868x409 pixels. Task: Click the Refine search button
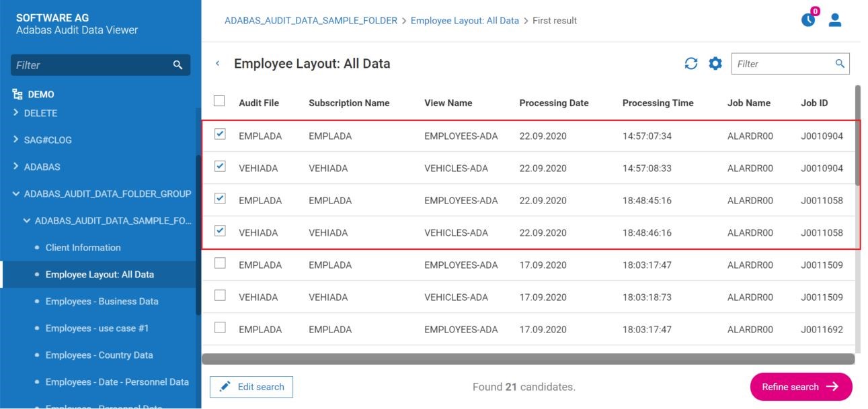pos(801,387)
